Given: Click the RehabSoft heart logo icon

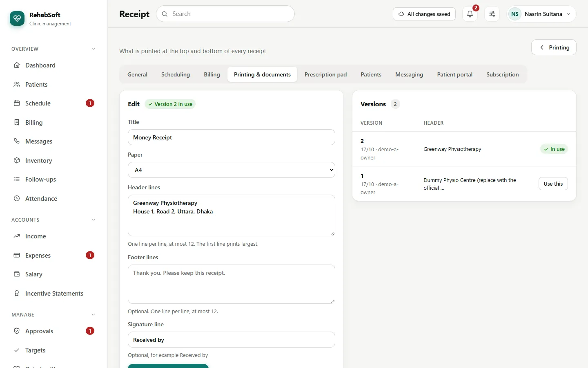Looking at the screenshot, I should click(17, 18).
